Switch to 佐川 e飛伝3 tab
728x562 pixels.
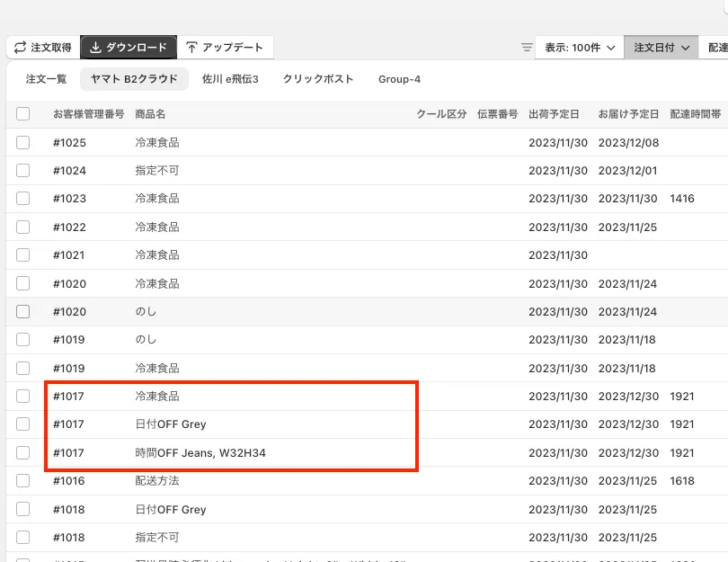point(230,79)
